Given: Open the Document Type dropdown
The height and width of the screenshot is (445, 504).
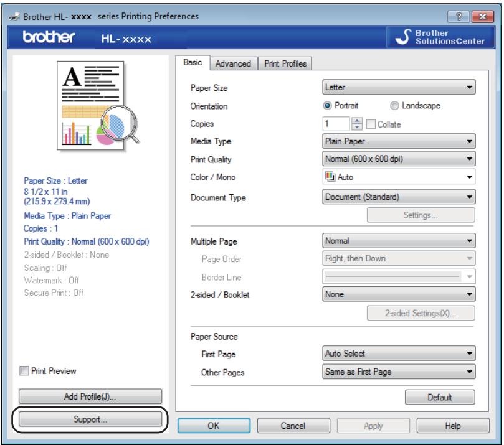Looking at the screenshot, I should coord(399,197).
